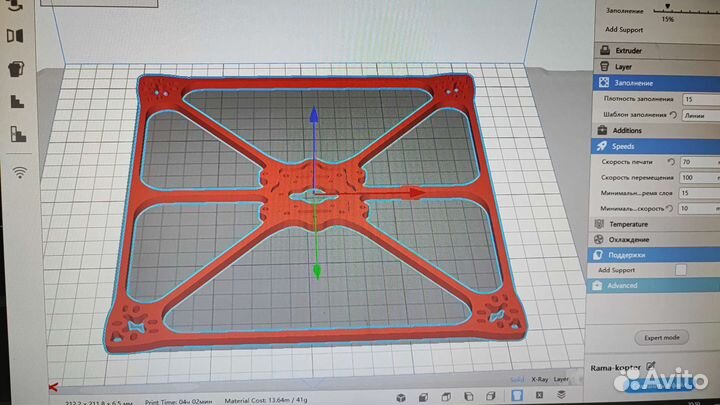The image size is (720, 405).
Task: Select the paint bucket tool icon
Action: pyautogui.click(x=16, y=69)
